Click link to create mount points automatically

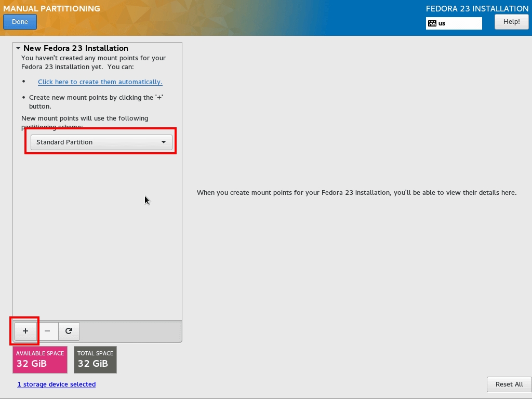pos(100,82)
